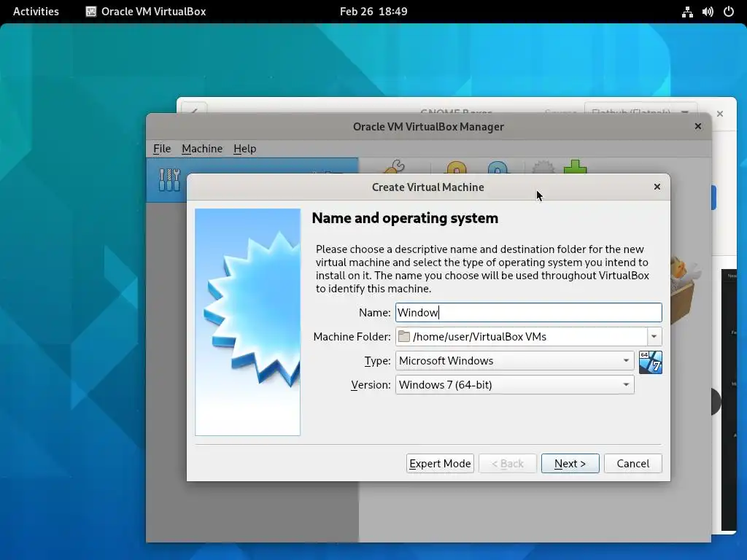Expand the Version combo box
This screenshot has height=560, width=747.
click(514, 385)
